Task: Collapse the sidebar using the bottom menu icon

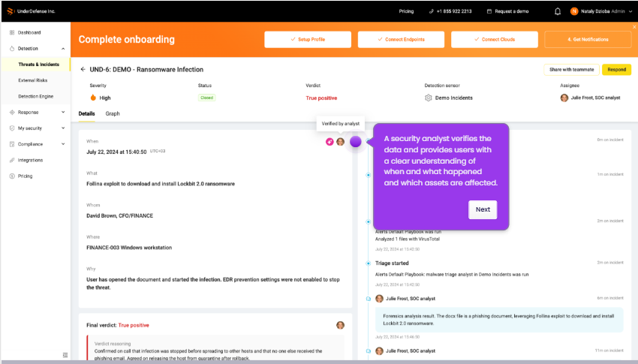Action: click(x=65, y=355)
